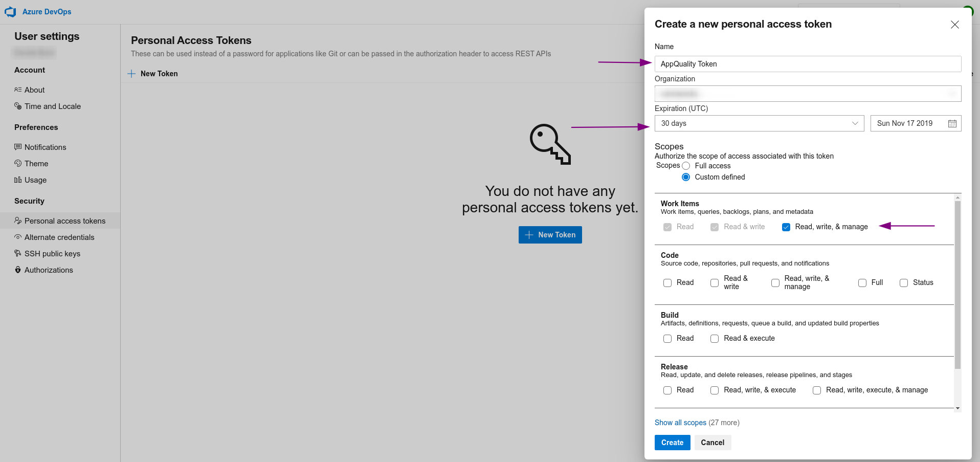Screen dimensions: 980x462
Task: Click the token Name input field
Action: [x=808, y=64]
